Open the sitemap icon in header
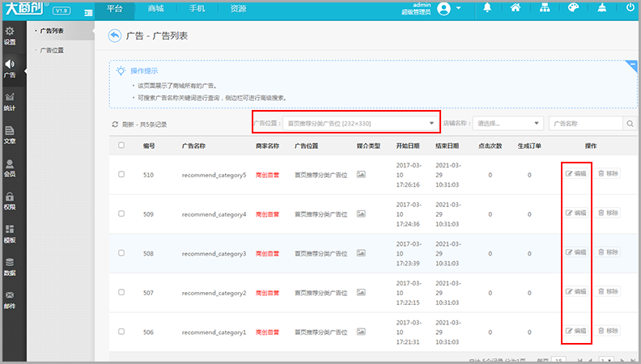The width and height of the screenshot is (641, 364). click(x=545, y=8)
